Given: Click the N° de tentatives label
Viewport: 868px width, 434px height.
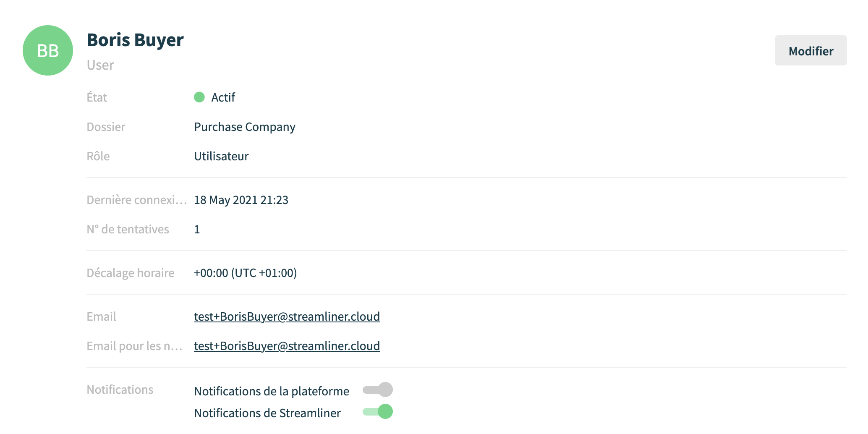Looking at the screenshot, I should (128, 229).
